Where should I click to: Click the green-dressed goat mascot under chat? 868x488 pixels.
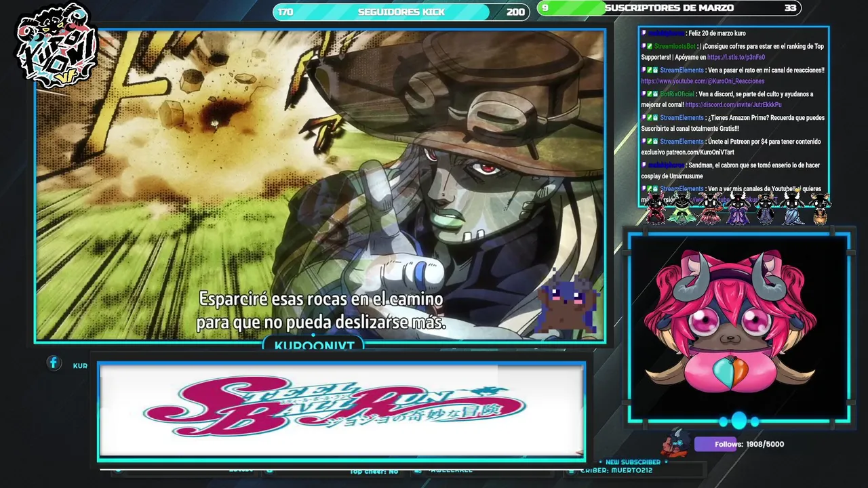pos(682,208)
